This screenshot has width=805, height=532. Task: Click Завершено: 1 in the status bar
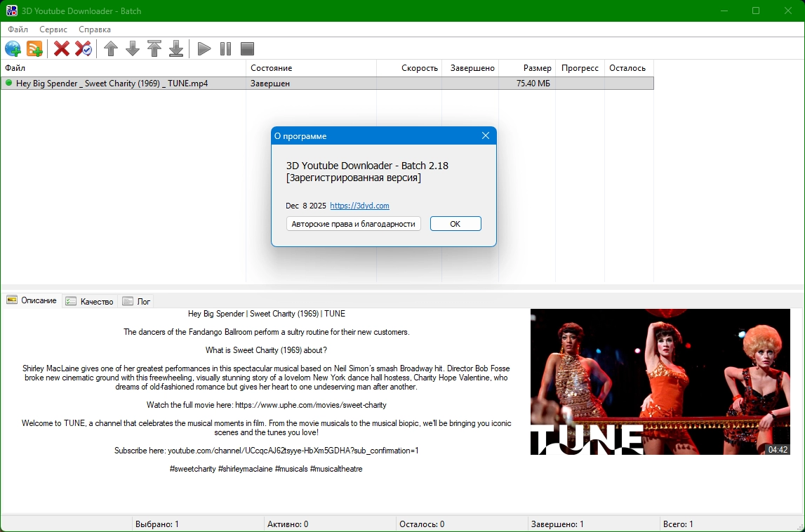coord(557,524)
